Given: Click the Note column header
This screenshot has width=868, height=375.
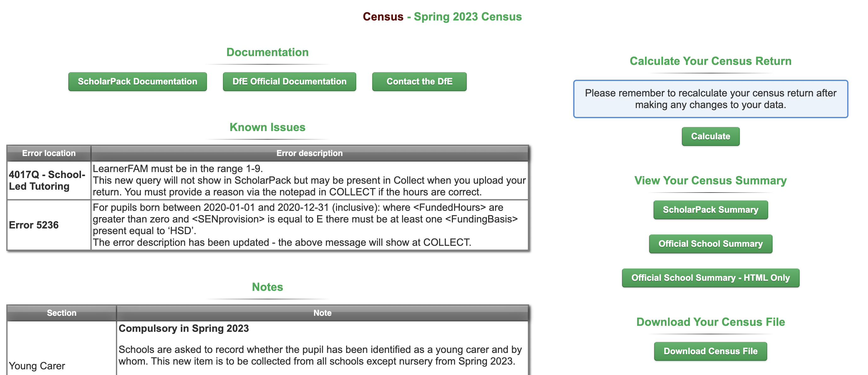Looking at the screenshot, I should pyautogui.click(x=322, y=313).
